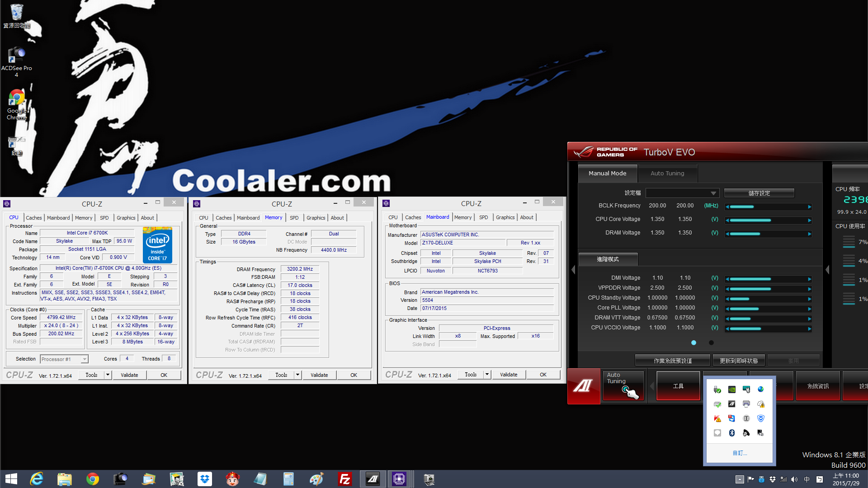Click cloud warning icon in tray popup
This screenshot has height=488, width=868.
pos(760,404)
